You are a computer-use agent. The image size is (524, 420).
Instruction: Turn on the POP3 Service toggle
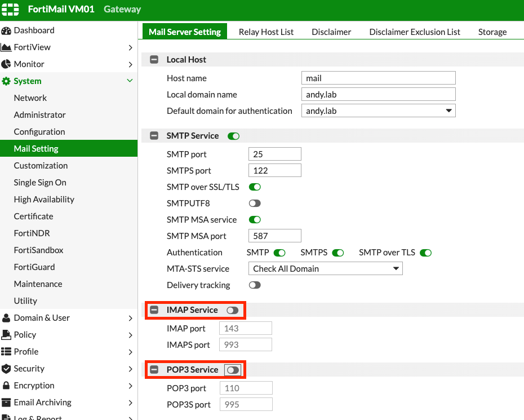point(233,369)
